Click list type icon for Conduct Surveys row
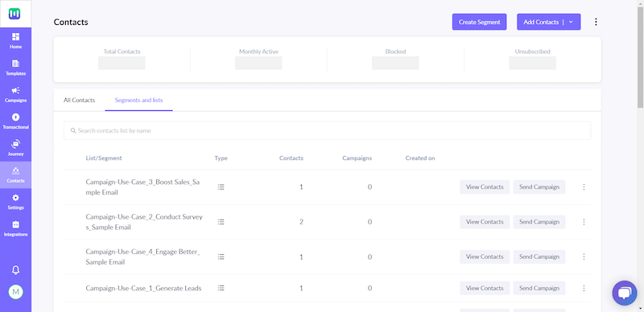Viewport: 644px width, 312px height. (x=221, y=222)
